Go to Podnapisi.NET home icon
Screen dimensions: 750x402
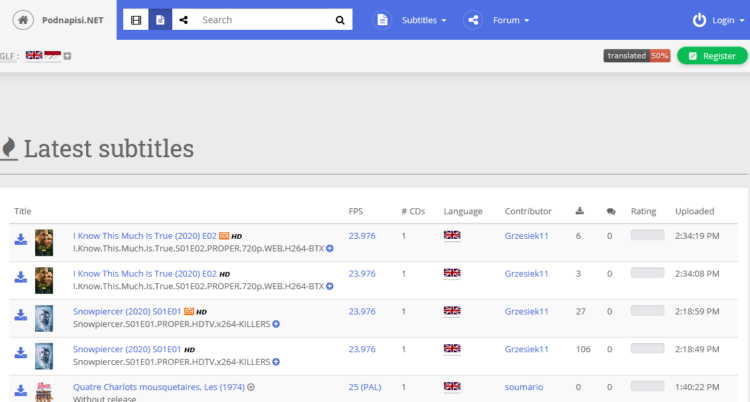point(23,20)
